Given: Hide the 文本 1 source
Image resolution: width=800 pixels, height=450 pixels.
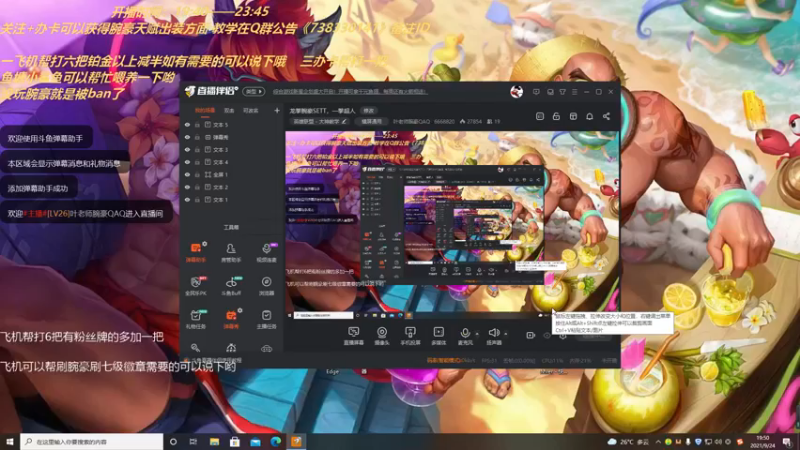Looking at the screenshot, I should (x=187, y=199).
